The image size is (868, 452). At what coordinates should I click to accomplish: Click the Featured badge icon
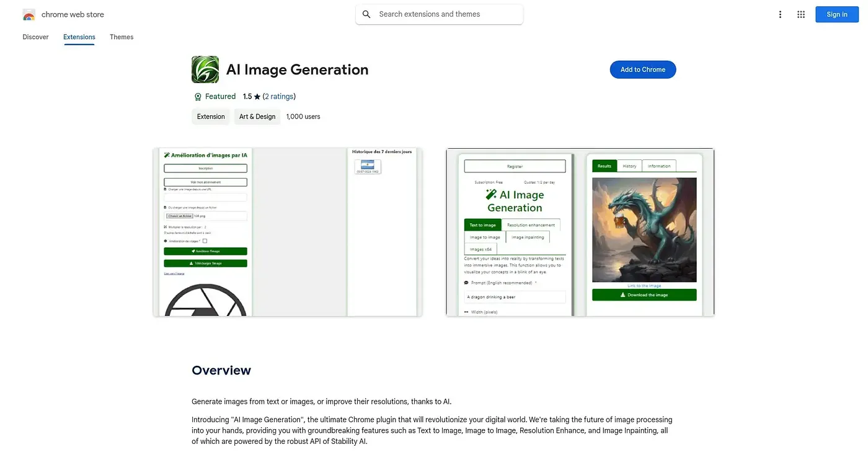pyautogui.click(x=198, y=97)
